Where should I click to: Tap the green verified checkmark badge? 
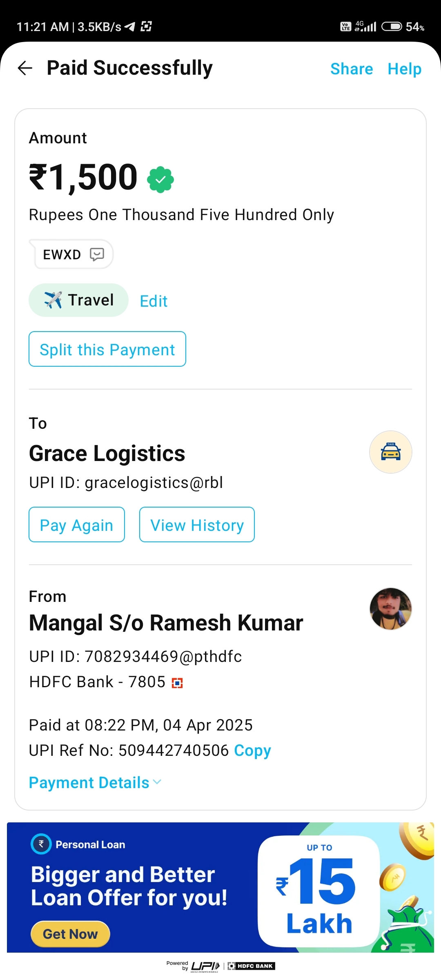[160, 179]
